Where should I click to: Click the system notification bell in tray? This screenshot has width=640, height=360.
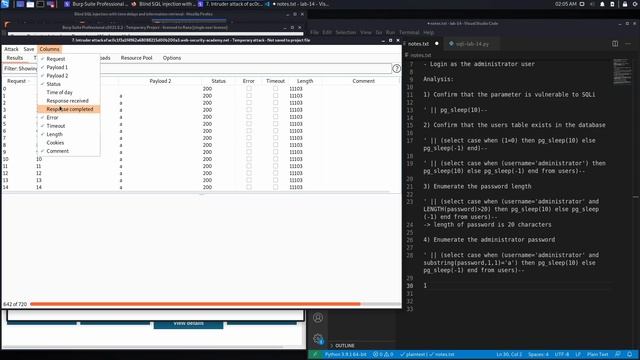(x=602, y=4)
